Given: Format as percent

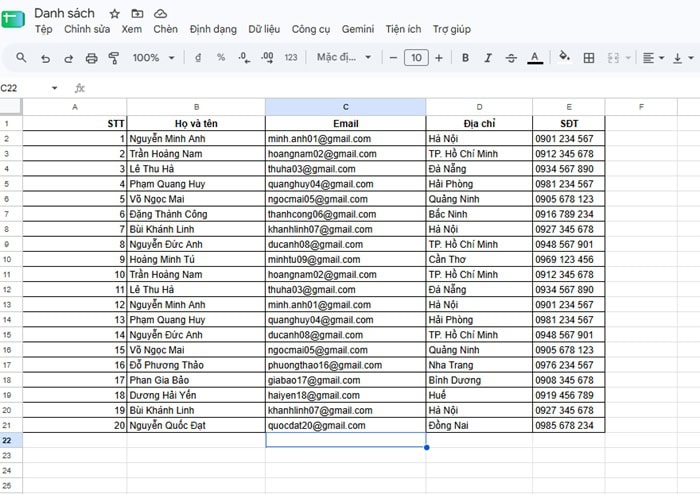Looking at the screenshot, I should pos(221,58).
